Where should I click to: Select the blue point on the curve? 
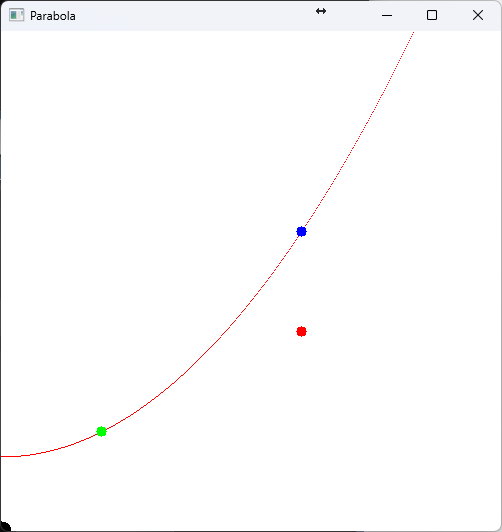click(301, 231)
